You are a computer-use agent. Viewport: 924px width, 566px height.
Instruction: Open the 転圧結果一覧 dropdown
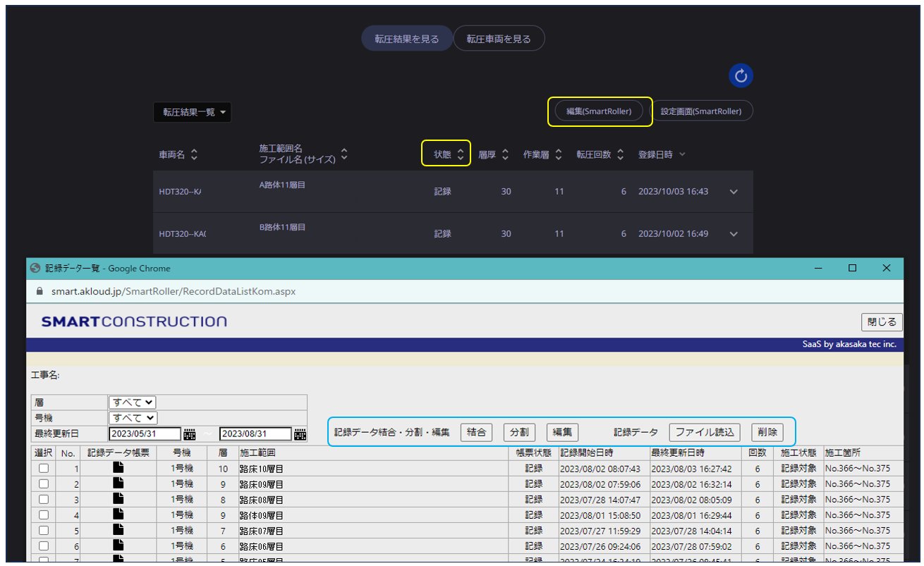193,112
